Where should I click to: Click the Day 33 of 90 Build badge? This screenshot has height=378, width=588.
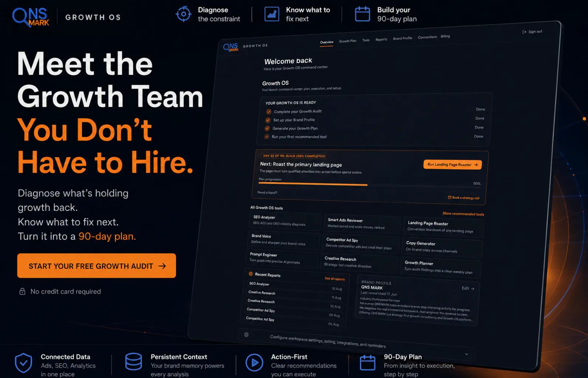click(294, 156)
